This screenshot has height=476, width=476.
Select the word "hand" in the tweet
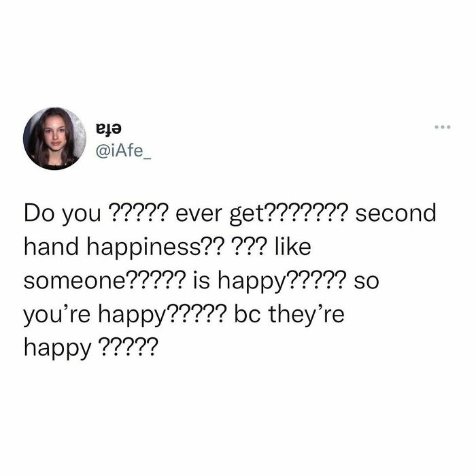point(51,246)
